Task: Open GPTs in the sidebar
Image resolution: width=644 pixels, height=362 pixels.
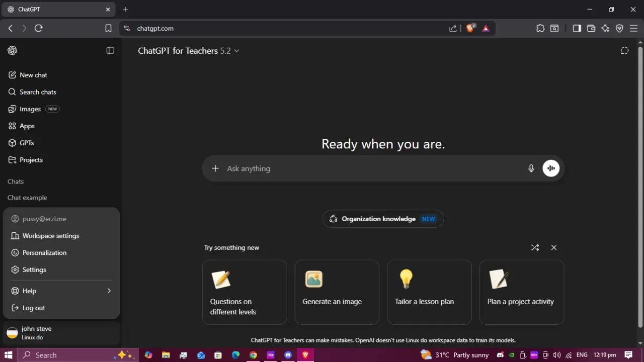Action: pyautogui.click(x=60, y=143)
